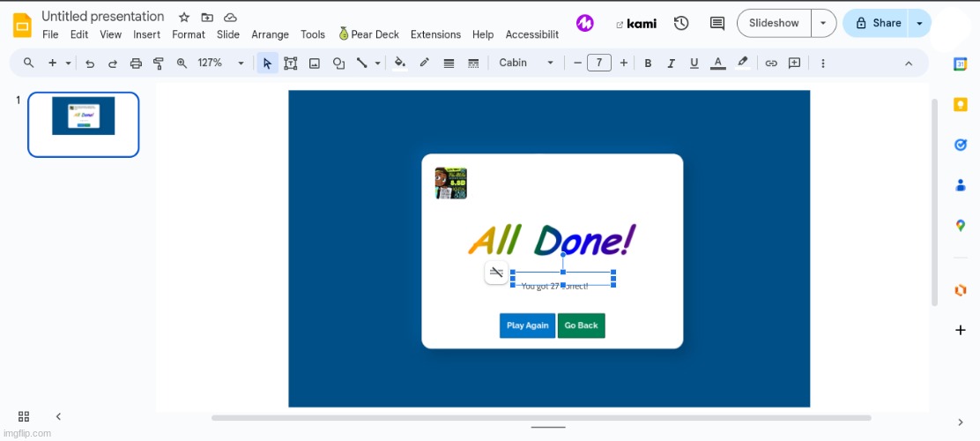
Task: Expand the Slideshow options dropdown arrow
Action: coord(823,23)
